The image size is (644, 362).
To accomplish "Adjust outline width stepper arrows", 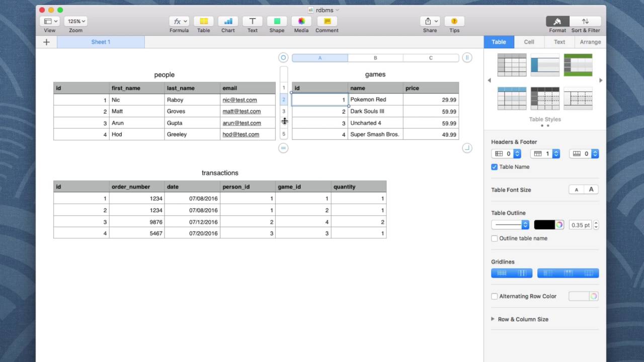I will (596, 225).
